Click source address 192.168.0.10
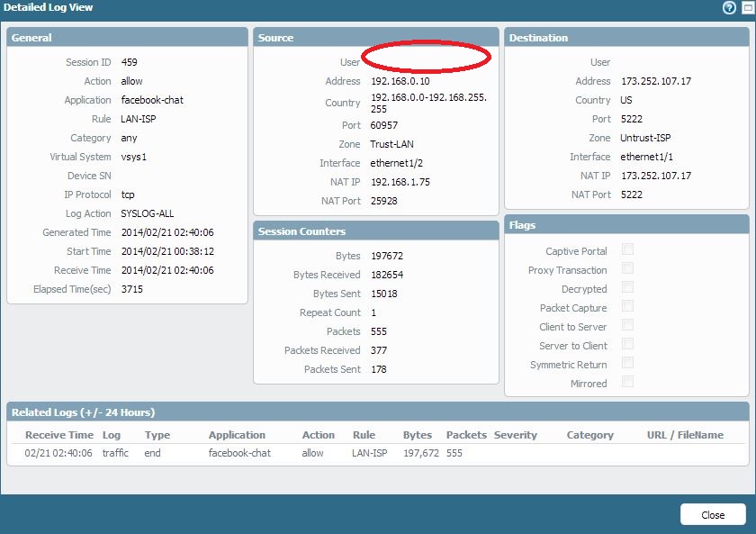The image size is (756, 534). point(400,81)
